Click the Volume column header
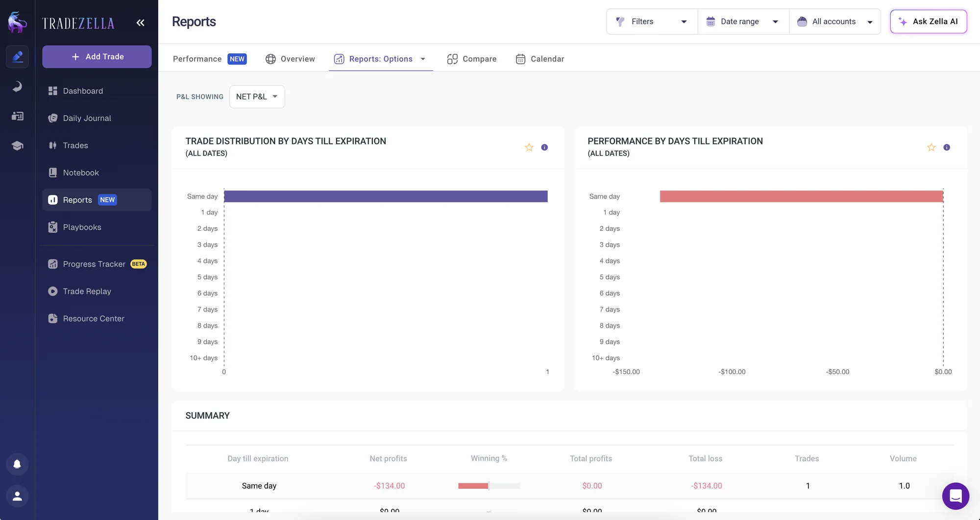980x520 pixels. 903,459
